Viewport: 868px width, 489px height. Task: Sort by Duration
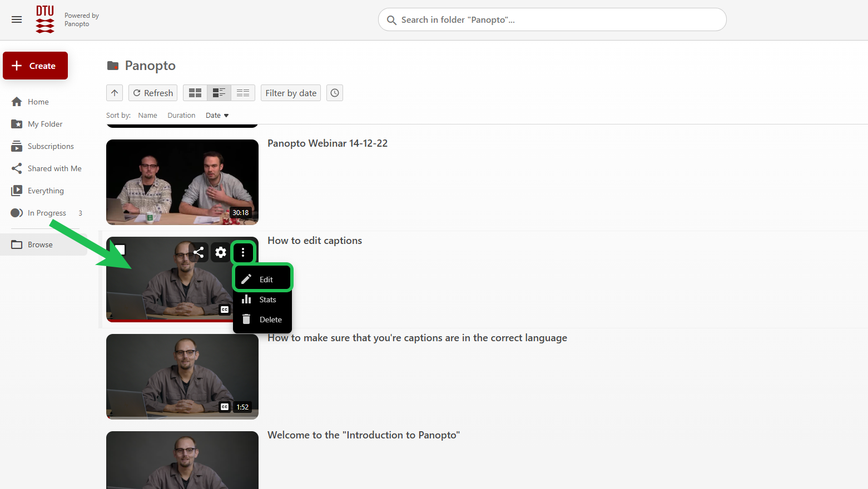181,116
